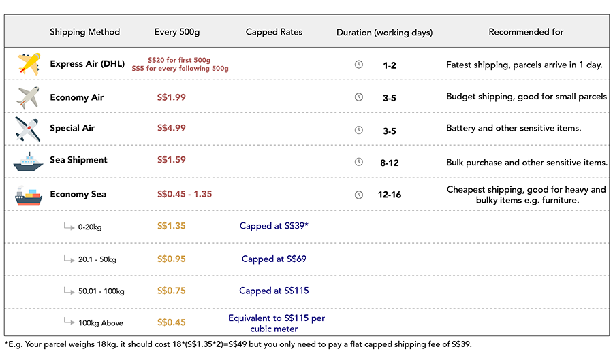Click the Special Air plane icon
Image resolution: width=613 pixels, height=364 pixels.
[28, 129]
